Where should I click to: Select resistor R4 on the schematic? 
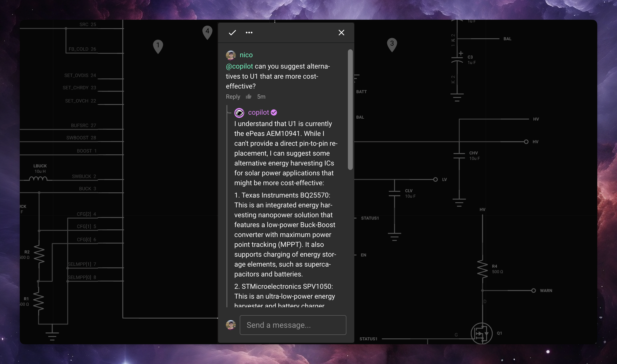click(482, 269)
